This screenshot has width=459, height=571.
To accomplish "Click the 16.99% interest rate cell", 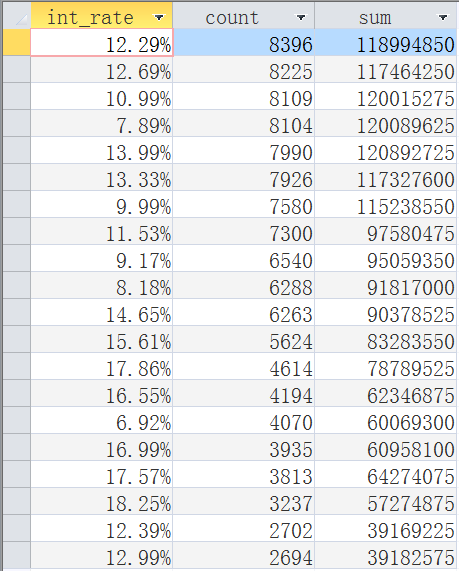I will click(102, 447).
